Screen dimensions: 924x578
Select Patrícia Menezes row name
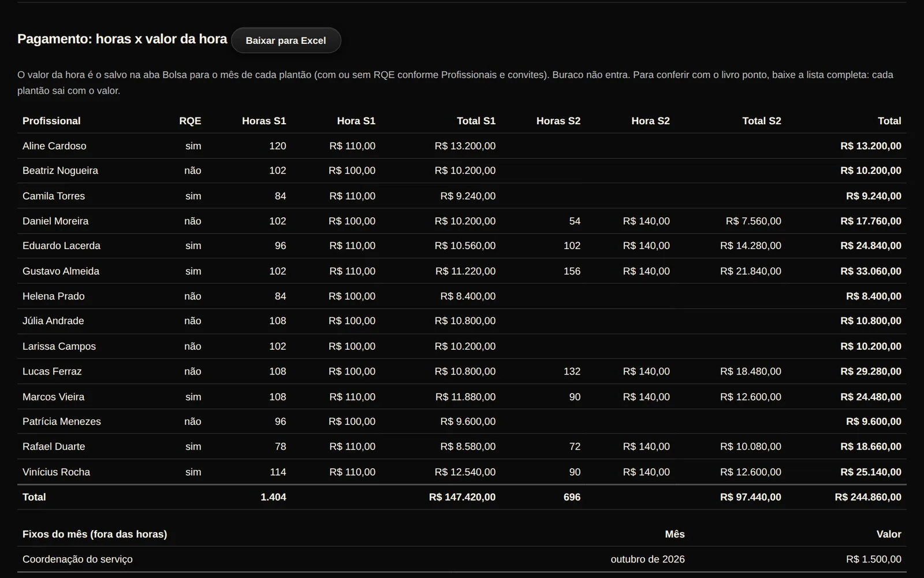click(x=62, y=421)
